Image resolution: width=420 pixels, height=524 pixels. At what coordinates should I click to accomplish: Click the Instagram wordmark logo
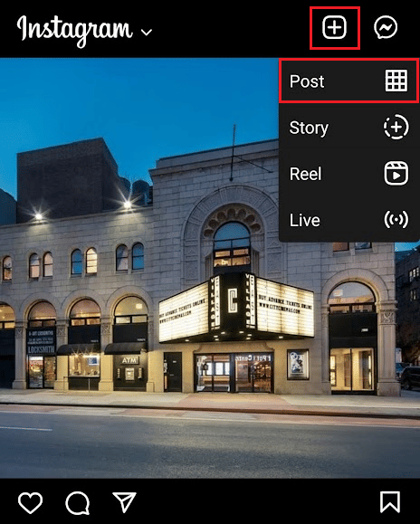click(x=75, y=30)
